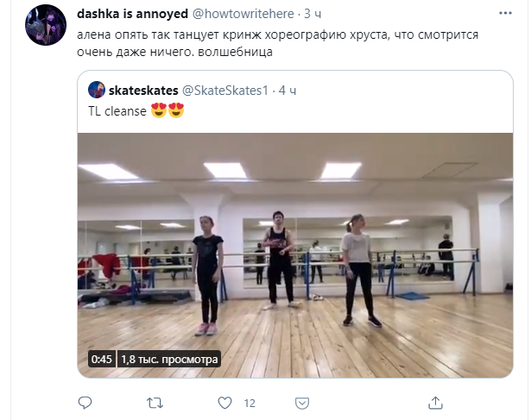Open quoted tweet text TL cleanse
Image resolution: width=531 pixels, height=420 pixels.
(x=117, y=111)
